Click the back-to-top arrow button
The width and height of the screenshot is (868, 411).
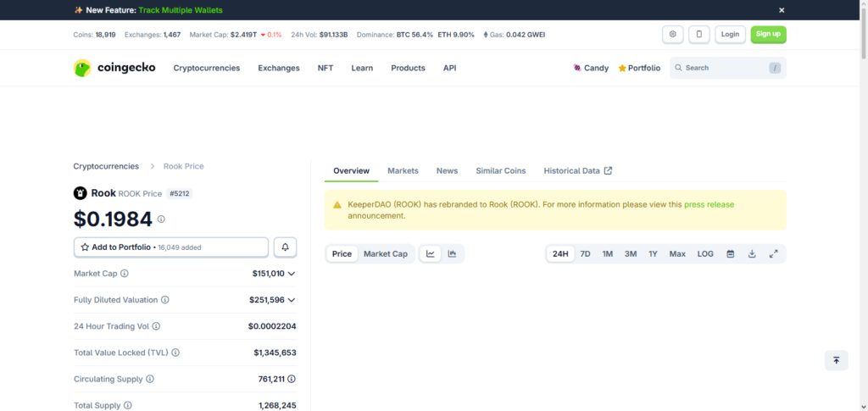coord(836,360)
